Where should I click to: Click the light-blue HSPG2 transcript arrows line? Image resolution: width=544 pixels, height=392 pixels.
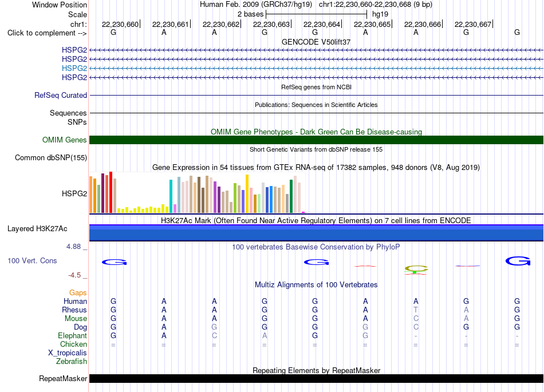[316, 68]
